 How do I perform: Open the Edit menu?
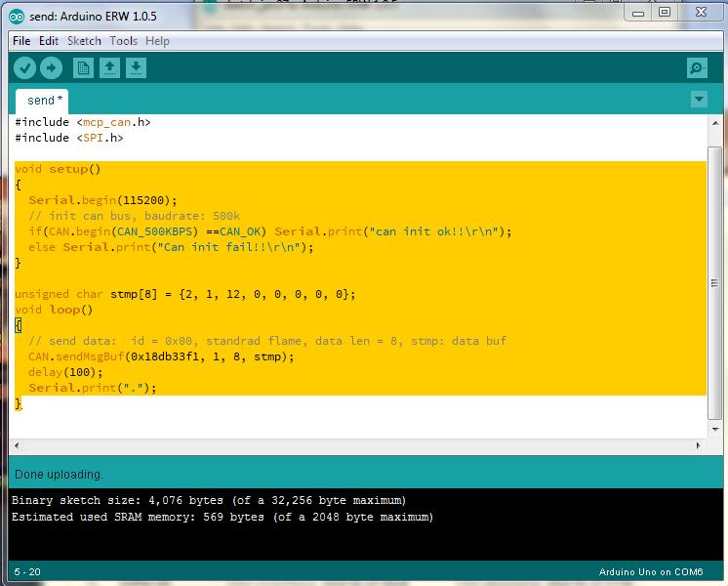[x=48, y=41]
